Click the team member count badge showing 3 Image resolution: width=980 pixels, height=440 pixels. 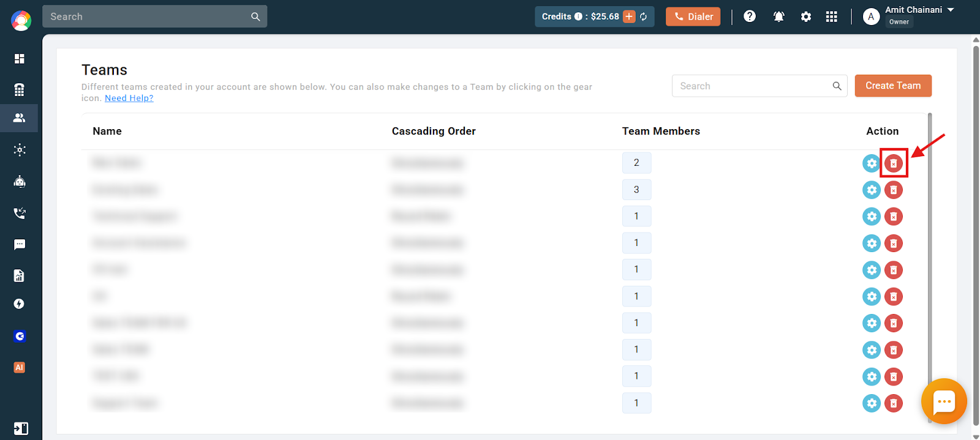pyautogui.click(x=636, y=190)
